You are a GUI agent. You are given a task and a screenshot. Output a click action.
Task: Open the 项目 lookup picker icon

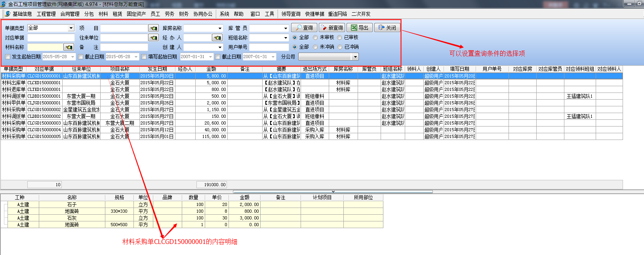[153, 28]
